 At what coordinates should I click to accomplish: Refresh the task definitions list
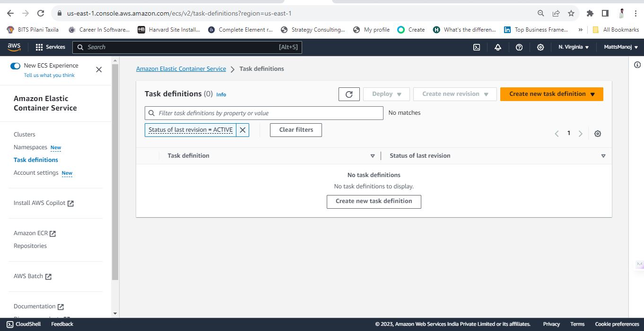[x=349, y=94]
